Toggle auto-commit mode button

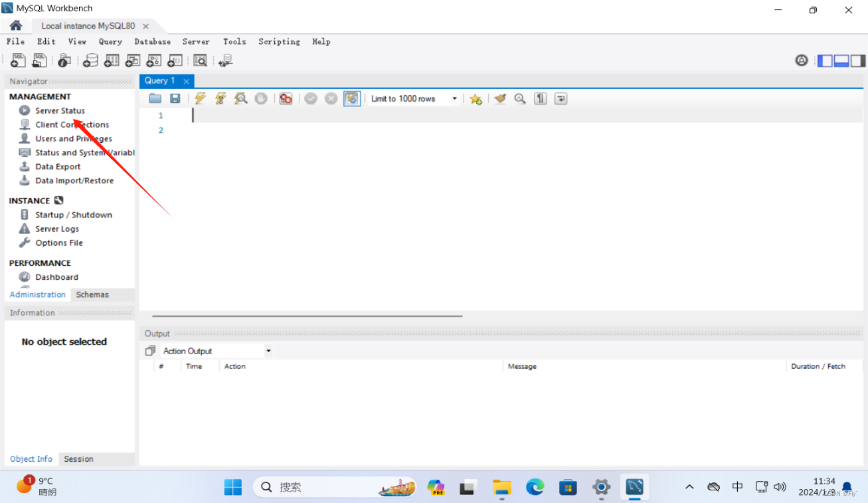point(352,98)
